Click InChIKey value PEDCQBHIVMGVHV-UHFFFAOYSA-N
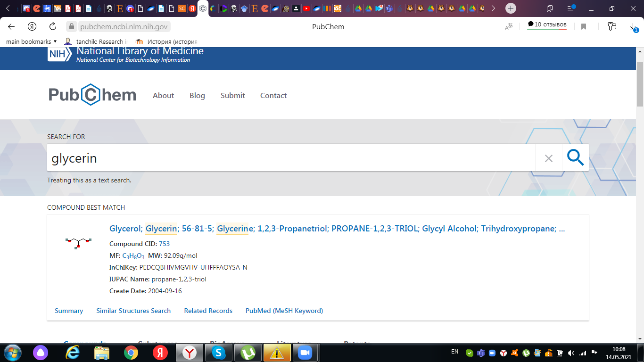This screenshot has height=362, width=644. 193,267
